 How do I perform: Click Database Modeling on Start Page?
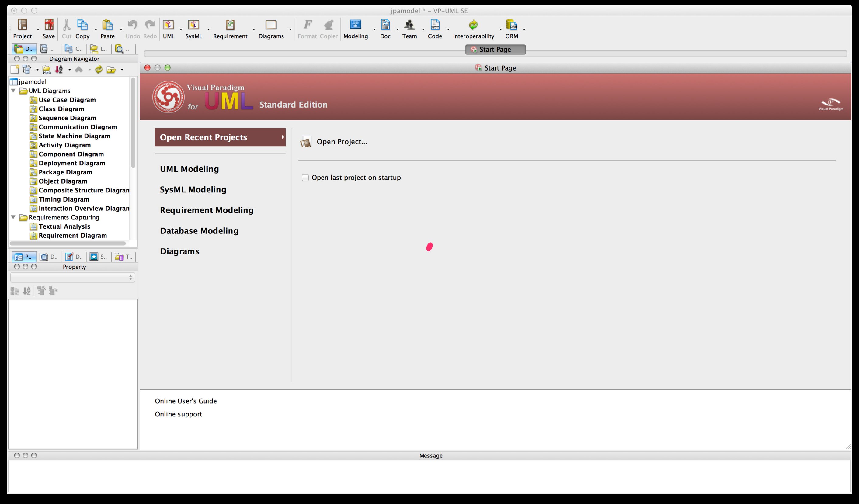click(200, 230)
